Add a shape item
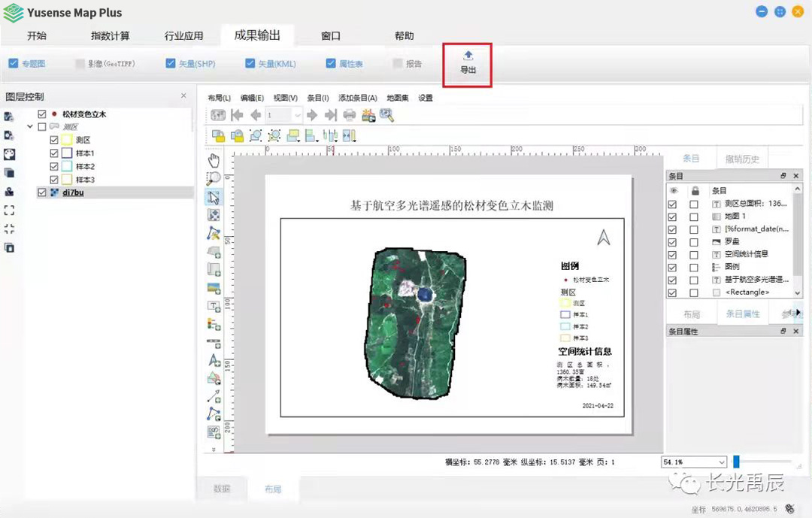 (x=214, y=379)
